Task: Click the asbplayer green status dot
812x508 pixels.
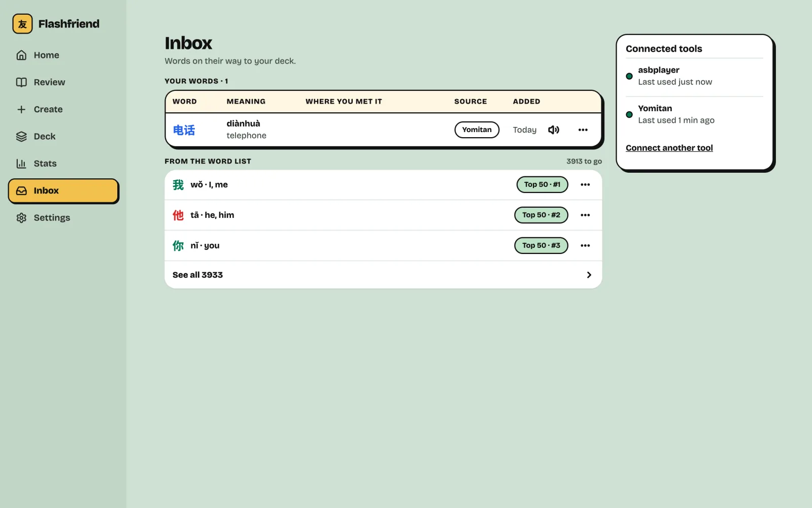Action: click(629, 76)
